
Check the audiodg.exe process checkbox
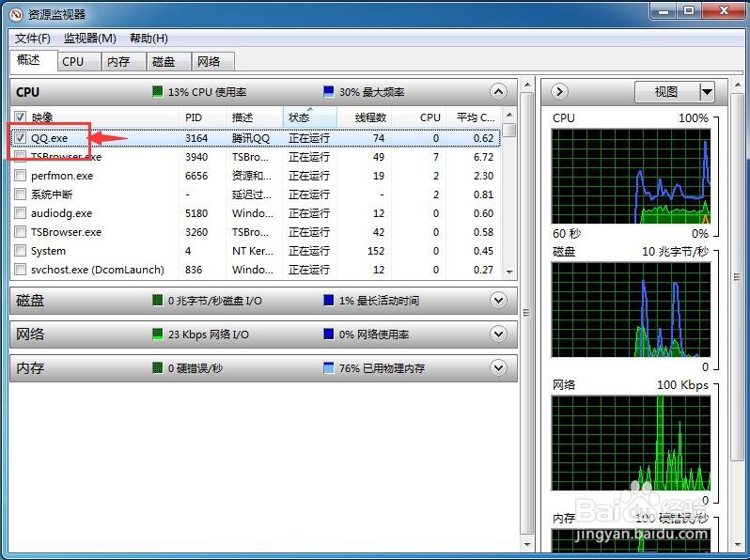tap(20, 212)
